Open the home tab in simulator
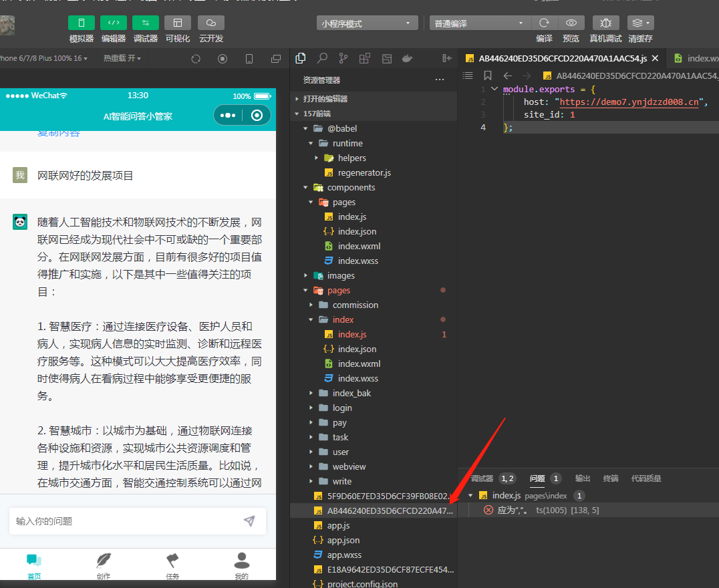 [34, 565]
